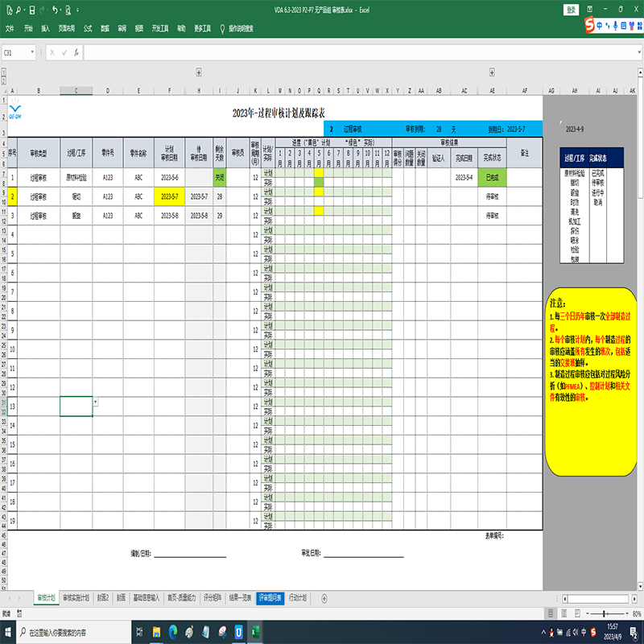Viewport: 644px width, 644px height.
Task: Switch to Page Break Preview in the status bar
Action: tap(577, 613)
